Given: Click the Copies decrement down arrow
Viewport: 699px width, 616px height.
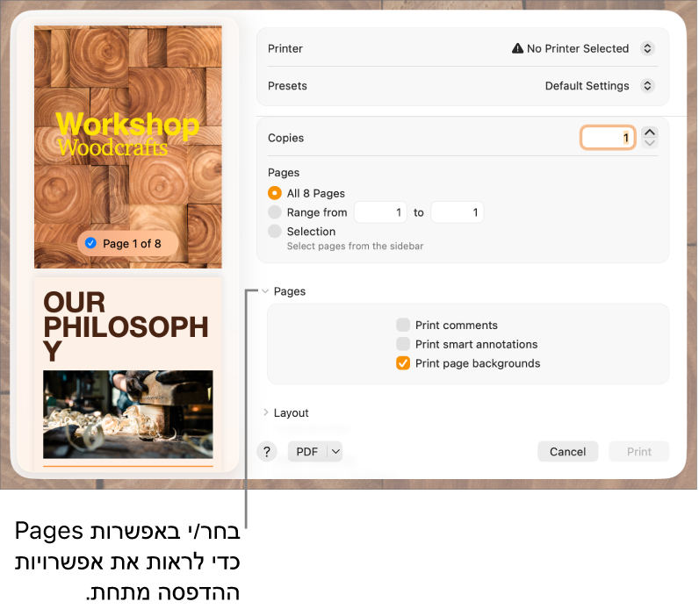Looking at the screenshot, I should tap(650, 143).
